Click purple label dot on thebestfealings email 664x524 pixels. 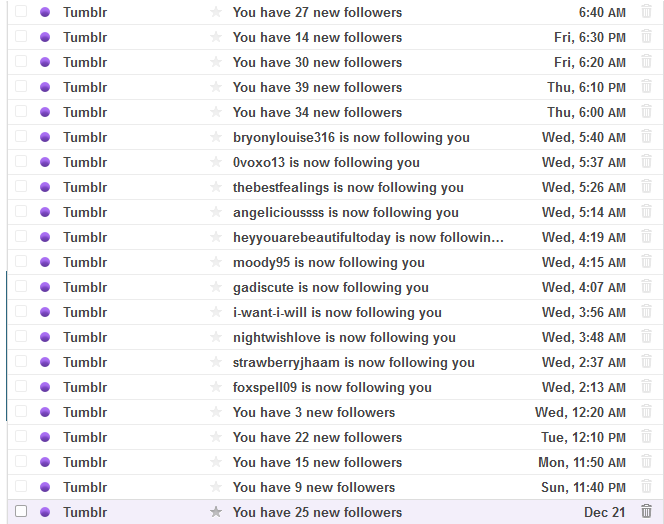[x=44, y=187]
